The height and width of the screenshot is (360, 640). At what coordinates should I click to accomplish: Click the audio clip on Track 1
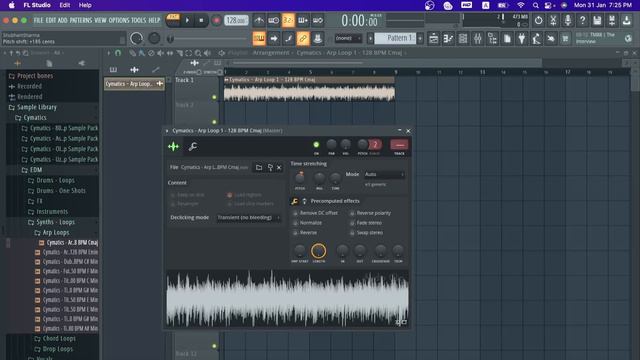[x=309, y=89]
